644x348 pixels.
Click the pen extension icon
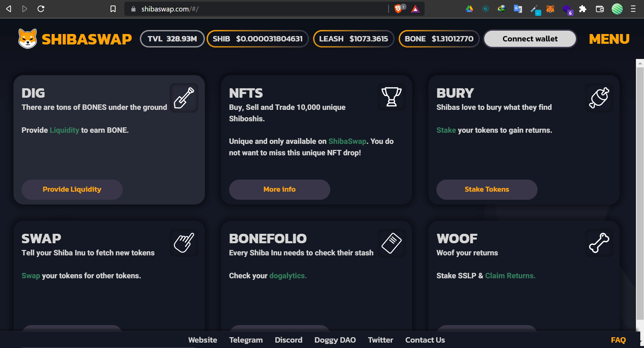[535, 10]
